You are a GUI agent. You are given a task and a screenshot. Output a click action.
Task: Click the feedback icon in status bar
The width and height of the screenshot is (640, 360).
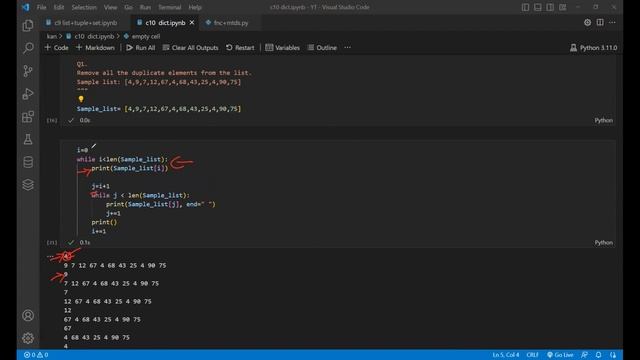point(584,355)
